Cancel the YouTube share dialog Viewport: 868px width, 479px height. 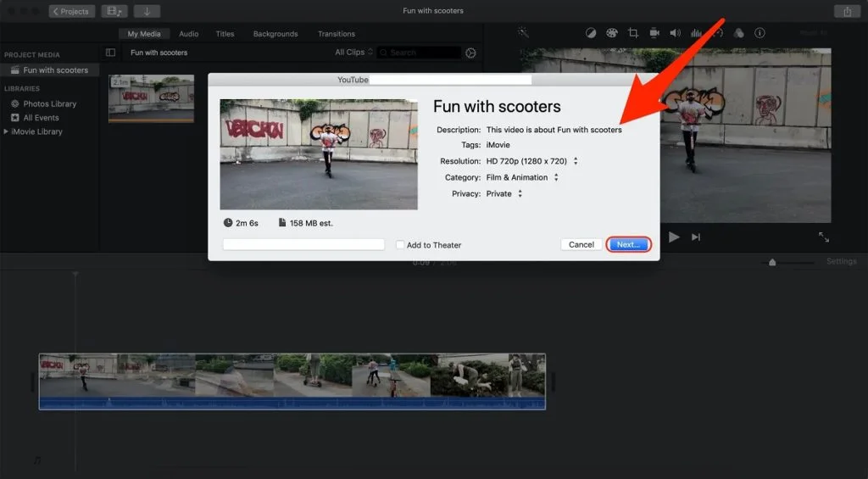click(581, 244)
